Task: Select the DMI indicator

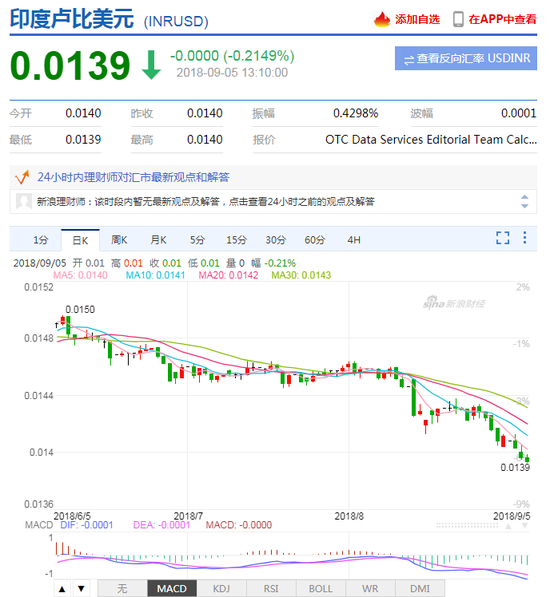Action: tap(420, 589)
